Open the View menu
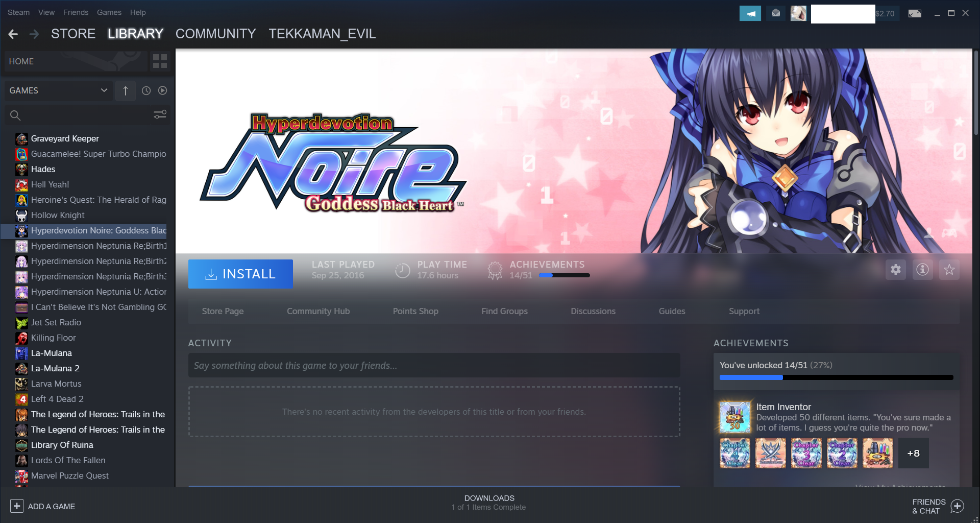Image resolution: width=980 pixels, height=523 pixels. [46, 12]
